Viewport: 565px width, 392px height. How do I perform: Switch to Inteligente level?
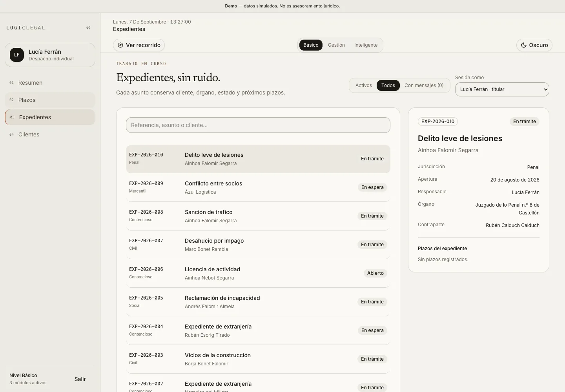[366, 45]
